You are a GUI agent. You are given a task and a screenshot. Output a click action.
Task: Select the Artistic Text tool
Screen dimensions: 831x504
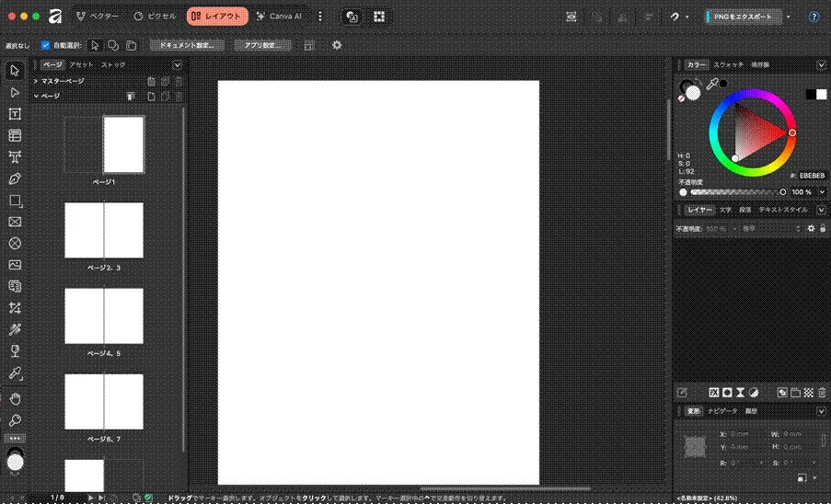[15, 156]
